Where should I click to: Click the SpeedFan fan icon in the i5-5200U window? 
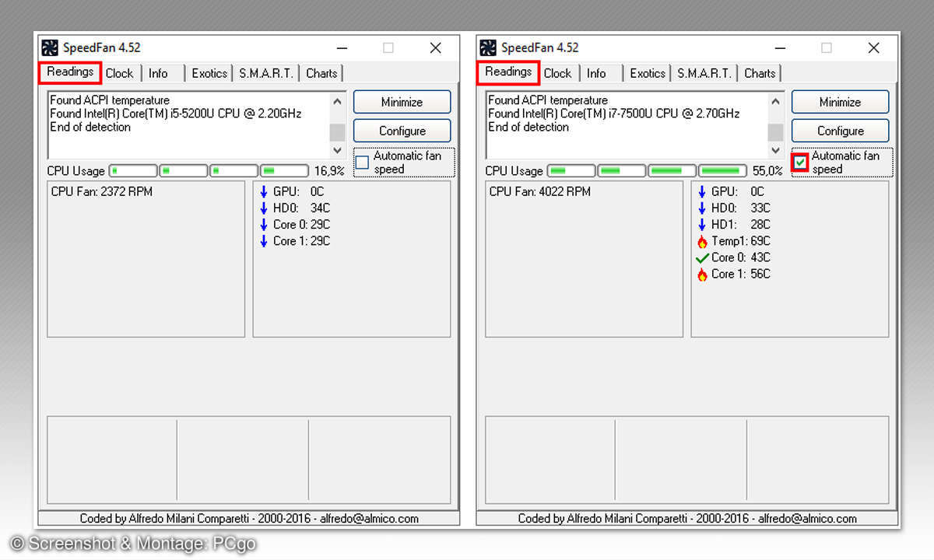point(50,47)
